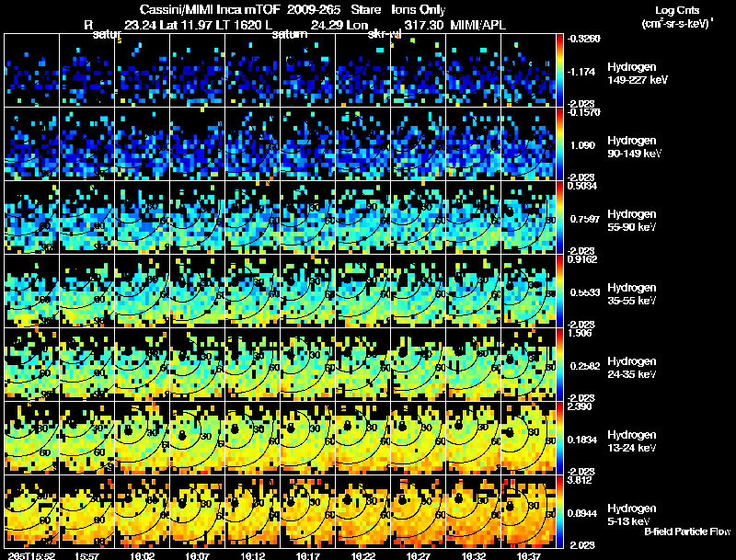Open the 24-35 keV image panel at 16:02

click(143, 364)
